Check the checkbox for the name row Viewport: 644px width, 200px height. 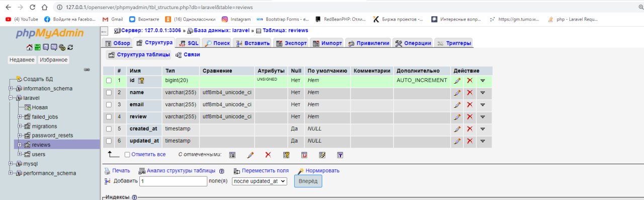[x=108, y=93]
